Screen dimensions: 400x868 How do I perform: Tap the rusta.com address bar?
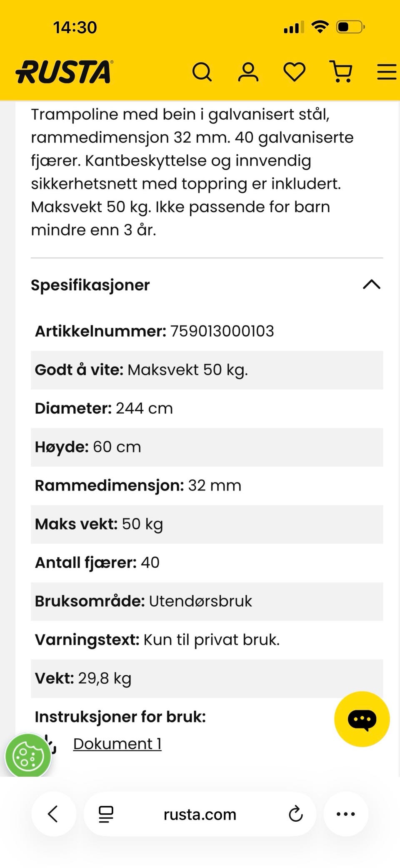coord(200,814)
